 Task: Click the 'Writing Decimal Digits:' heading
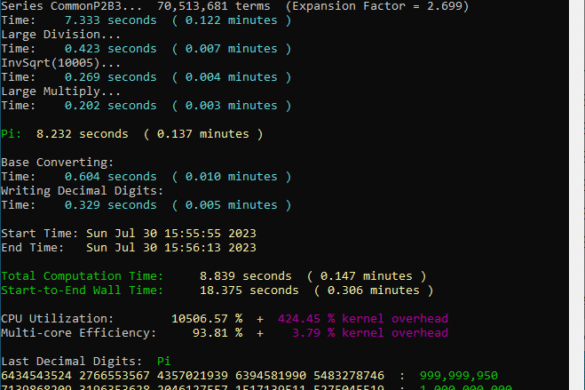(82, 191)
